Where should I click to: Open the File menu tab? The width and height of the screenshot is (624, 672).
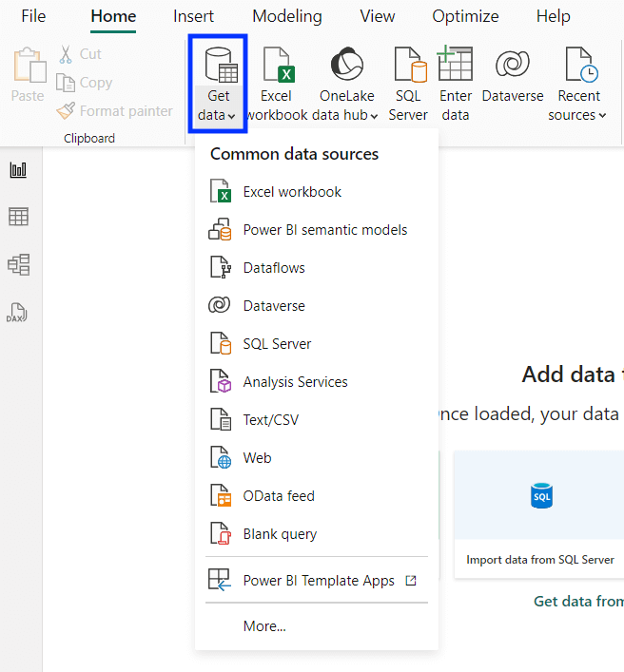[33, 16]
